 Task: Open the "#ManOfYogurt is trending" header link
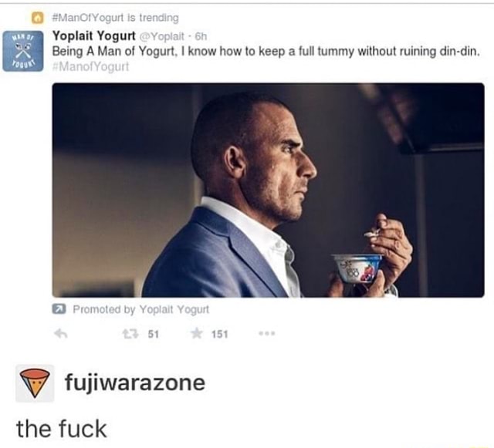[x=115, y=16]
